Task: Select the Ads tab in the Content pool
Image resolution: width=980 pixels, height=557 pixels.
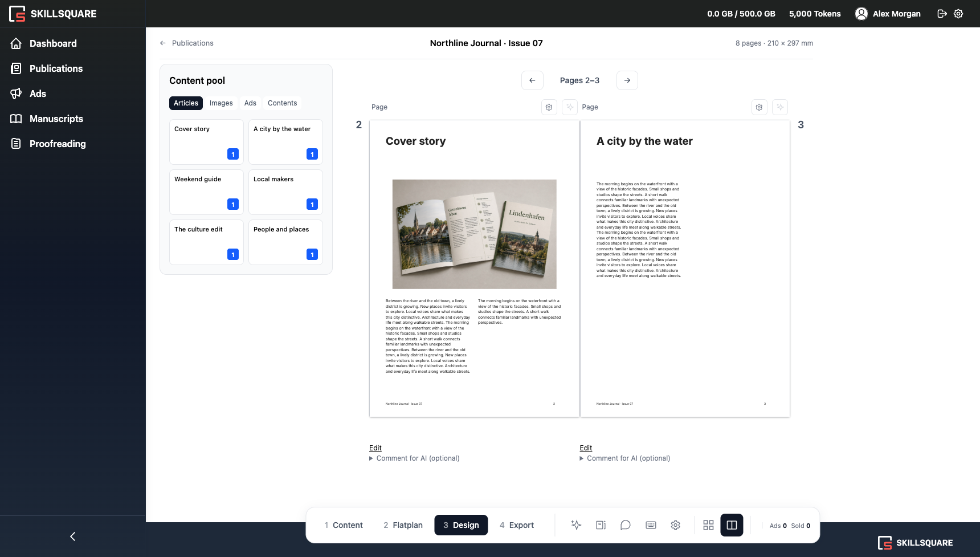Action: click(250, 103)
